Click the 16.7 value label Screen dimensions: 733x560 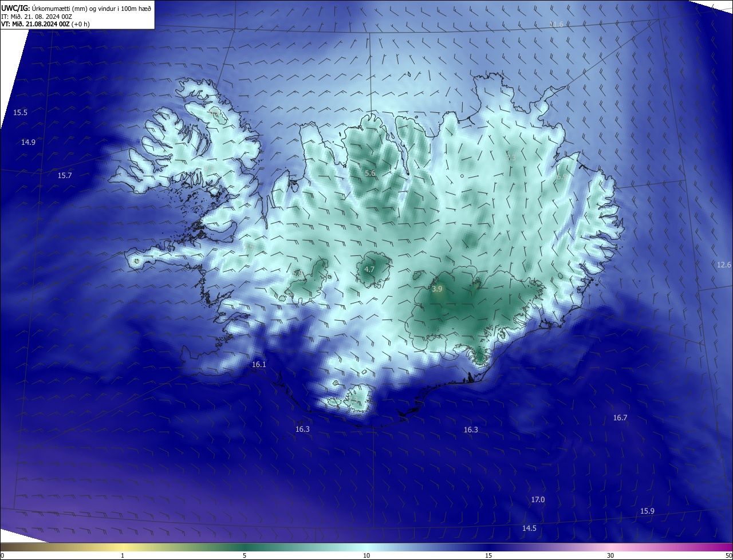click(620, 418)
